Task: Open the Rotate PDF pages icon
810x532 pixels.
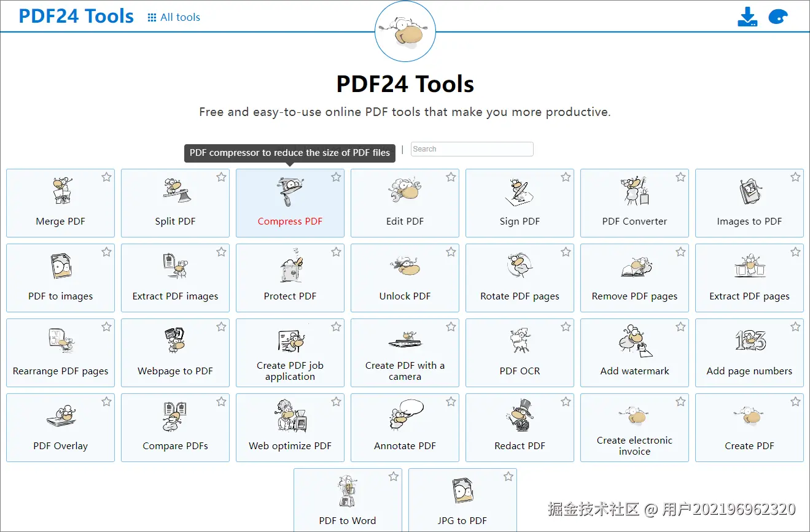Action: coord(520,266)
